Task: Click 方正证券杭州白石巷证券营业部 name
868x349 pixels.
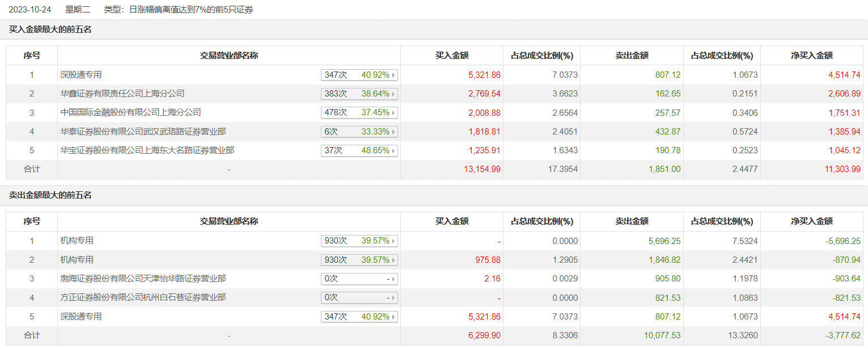Action: pyautogui.click(x=143, y=297)
